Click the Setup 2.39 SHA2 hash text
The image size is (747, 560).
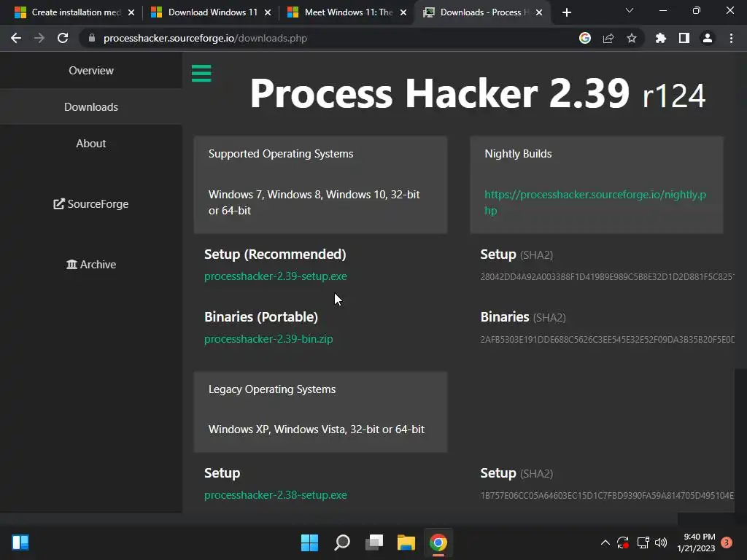pos(607,276)
